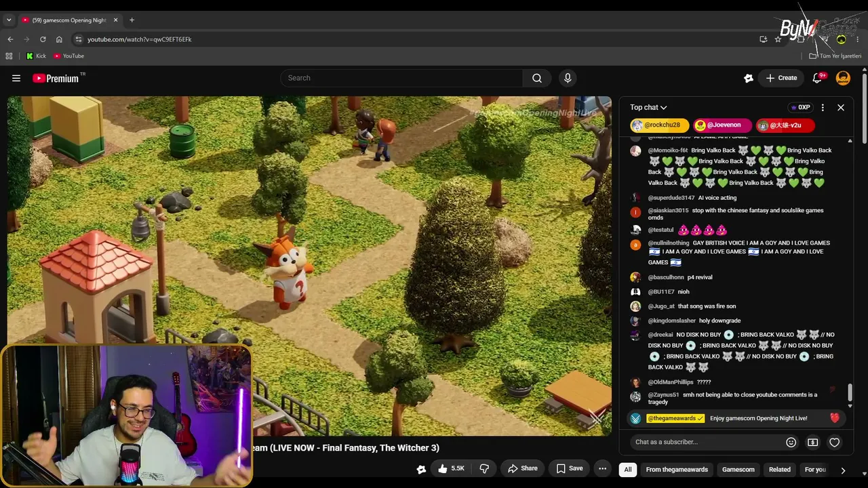Open the Kick bookmark
Viewport: 868px width, 488px height.
(x=36, y=56)
